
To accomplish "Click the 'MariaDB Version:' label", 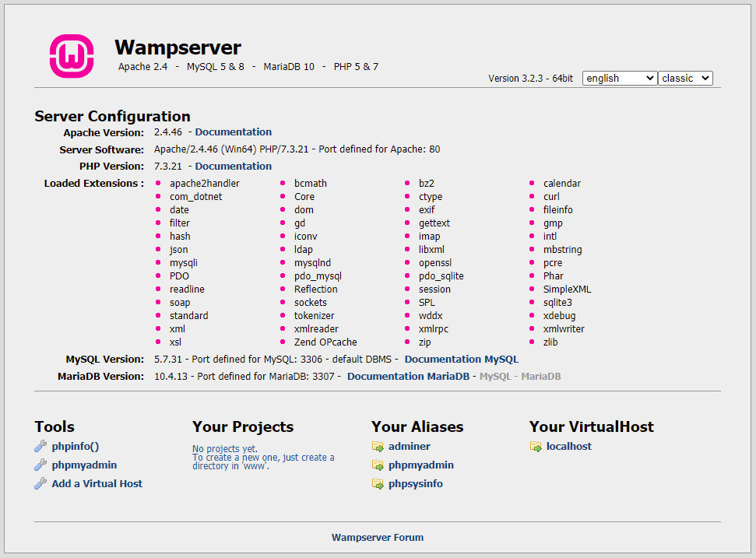I will click(100, 377).
